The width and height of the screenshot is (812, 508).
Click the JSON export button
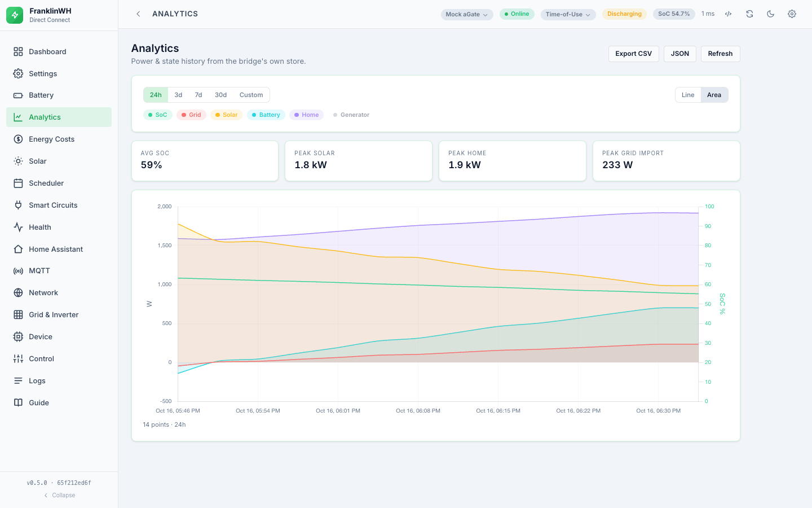click(680, 54)
